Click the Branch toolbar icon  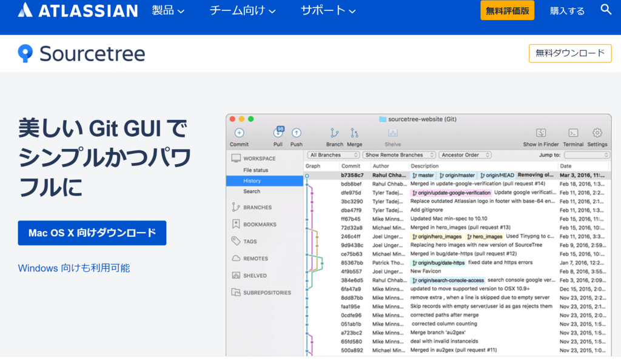(x=335, y=133)
